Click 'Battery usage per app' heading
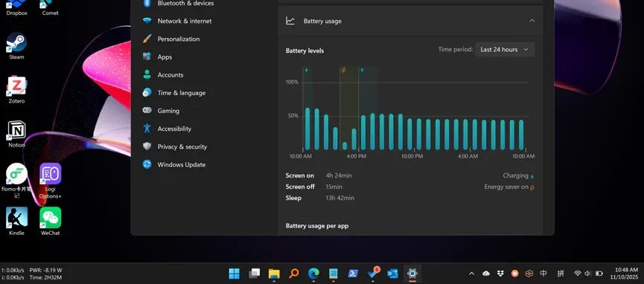The image size is (644, 284). click(x=317, y=226)
